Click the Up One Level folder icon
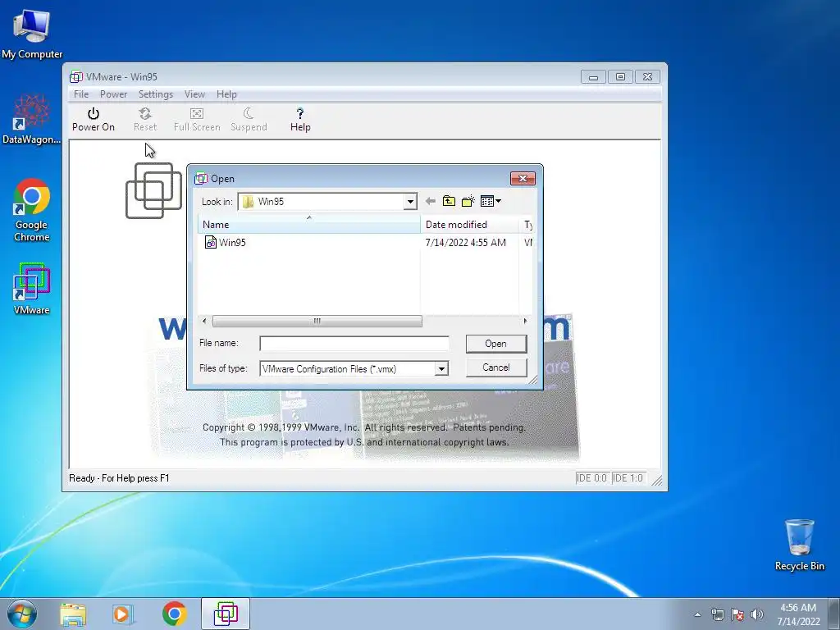The width and height of the screenshot is (840, 630). 449,202
